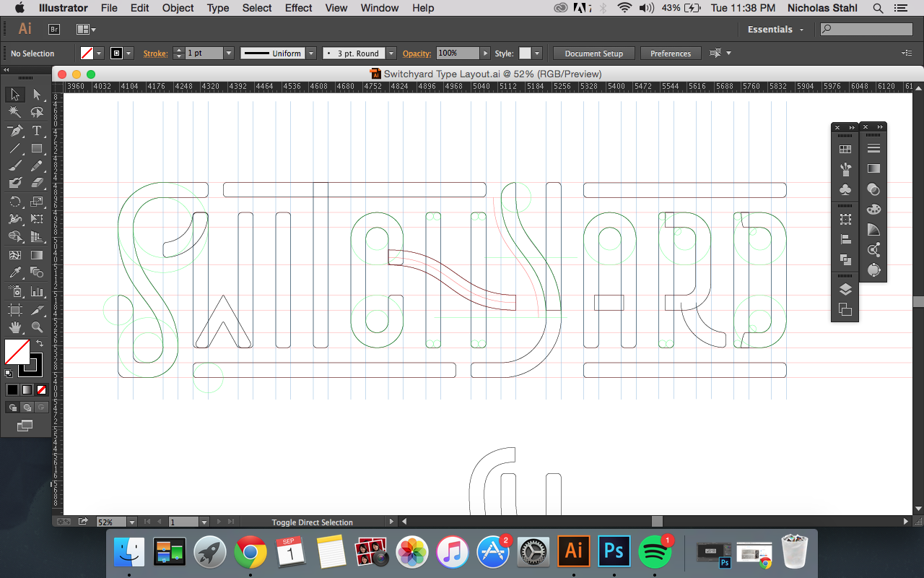Click the Document Setup button

point(593,53)
